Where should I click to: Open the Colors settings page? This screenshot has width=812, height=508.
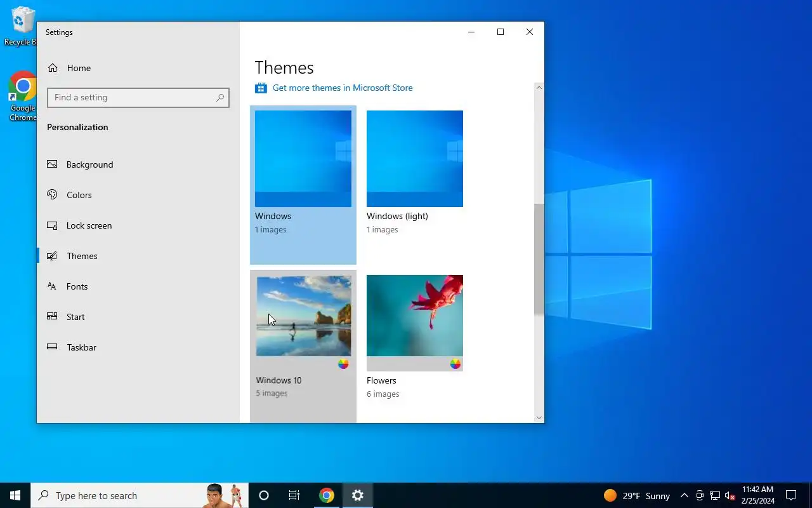(138, 195)
